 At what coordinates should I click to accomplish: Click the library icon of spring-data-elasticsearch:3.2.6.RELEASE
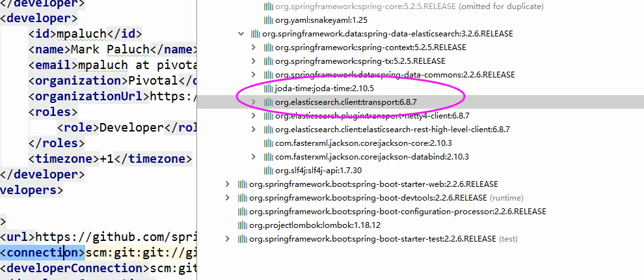point(255,34)
